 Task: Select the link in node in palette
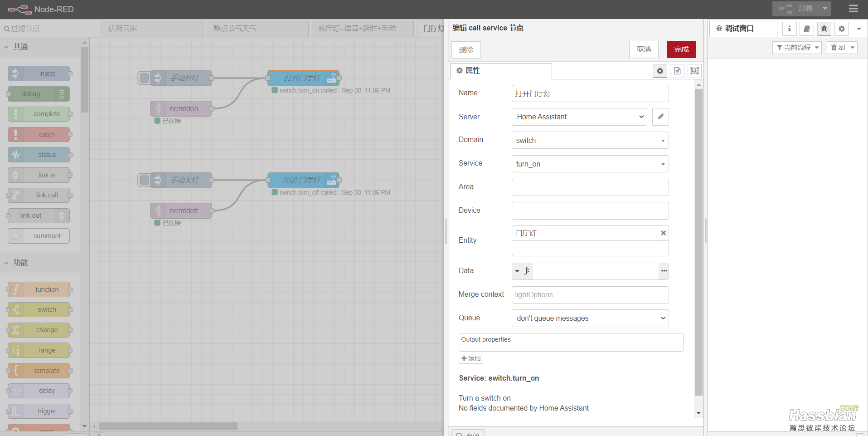pos(39,175)
